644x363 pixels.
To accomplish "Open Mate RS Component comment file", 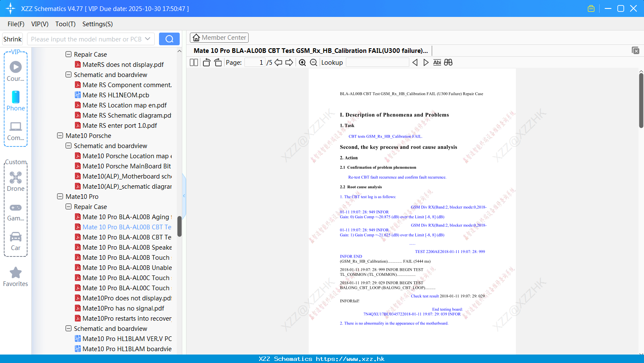I will (x=123, y=85).
